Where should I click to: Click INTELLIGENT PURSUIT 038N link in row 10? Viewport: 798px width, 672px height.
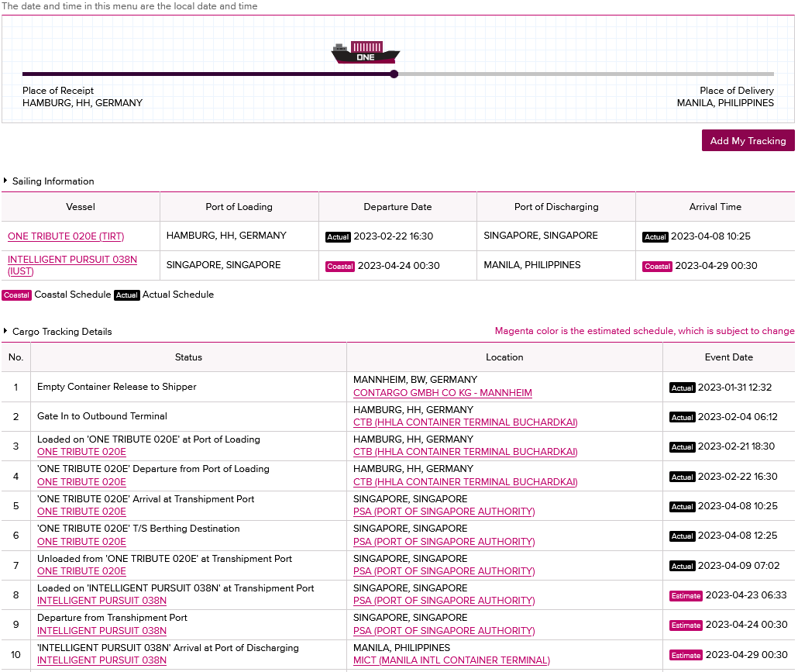coord(101,660)
